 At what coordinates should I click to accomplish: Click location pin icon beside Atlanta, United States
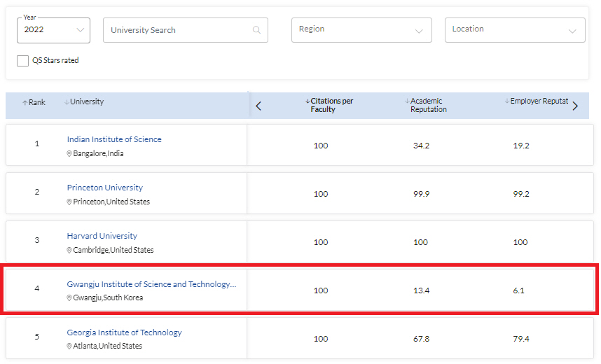coord(69,346)
